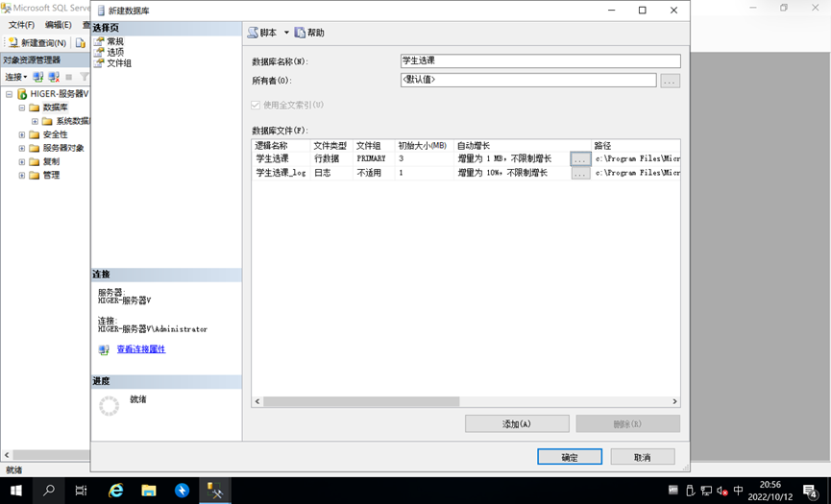Select the 服务器对象 tree item
The image size is (831, 504).
coord(63,148)
